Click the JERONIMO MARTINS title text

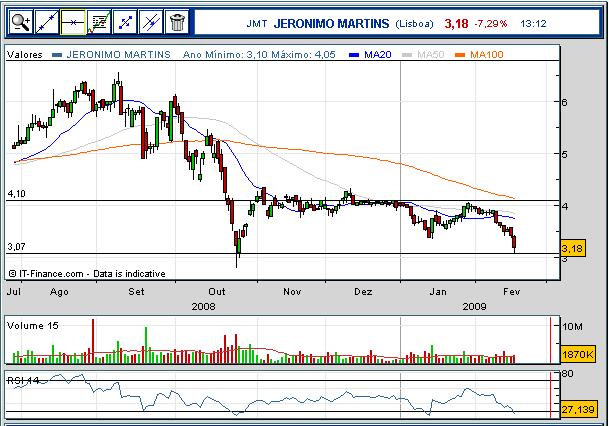331,24
